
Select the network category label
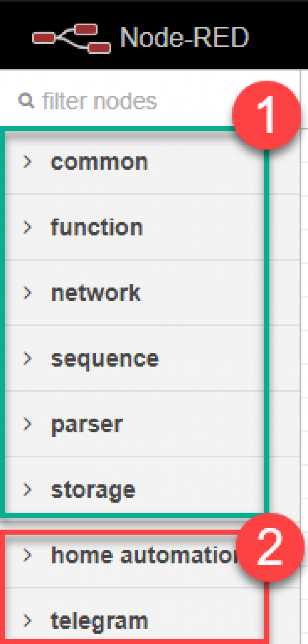coord(96,293)
